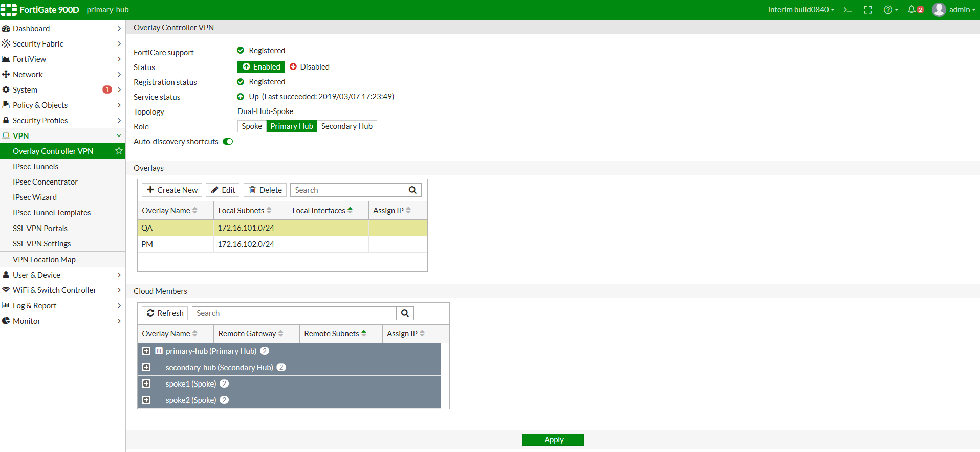Click the FortiGate logo icon
The height and width of the screenshot is (452, 980).
(x=9, y=10)
